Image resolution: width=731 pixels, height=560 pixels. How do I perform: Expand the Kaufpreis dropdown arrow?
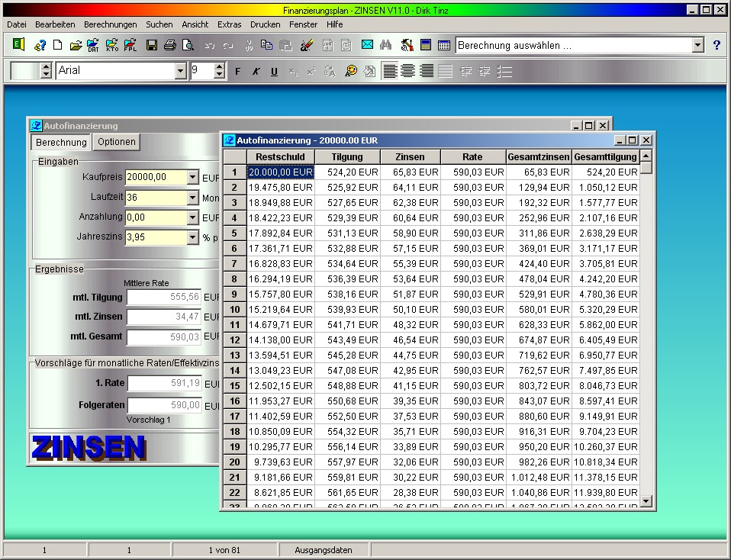point(192,177)
